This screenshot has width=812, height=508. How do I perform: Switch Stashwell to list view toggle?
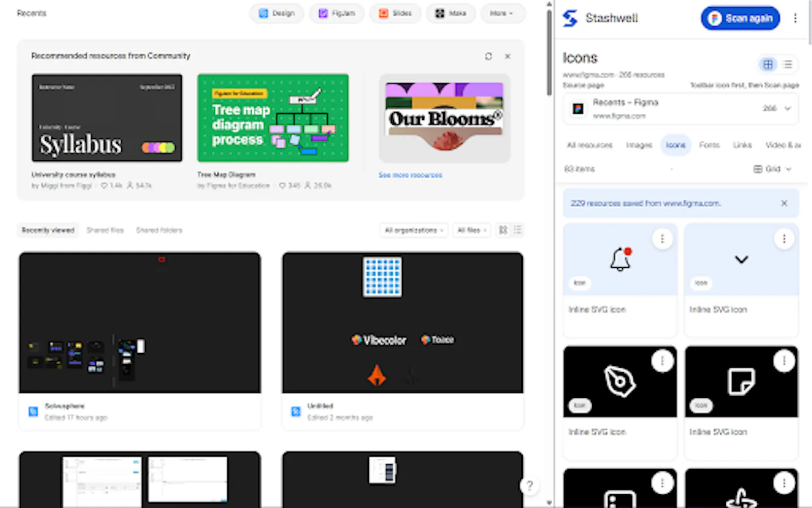point(787,65)
